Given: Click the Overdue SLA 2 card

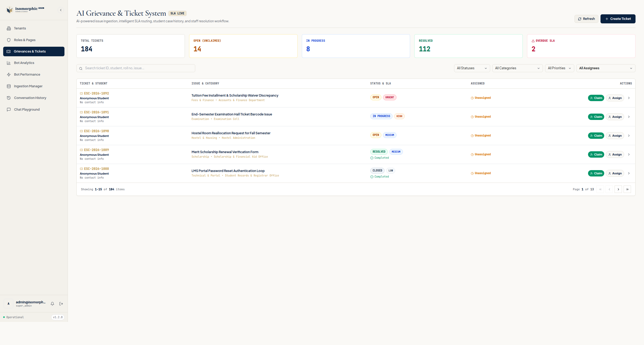Looking at the screenshot, I should 581,46.
